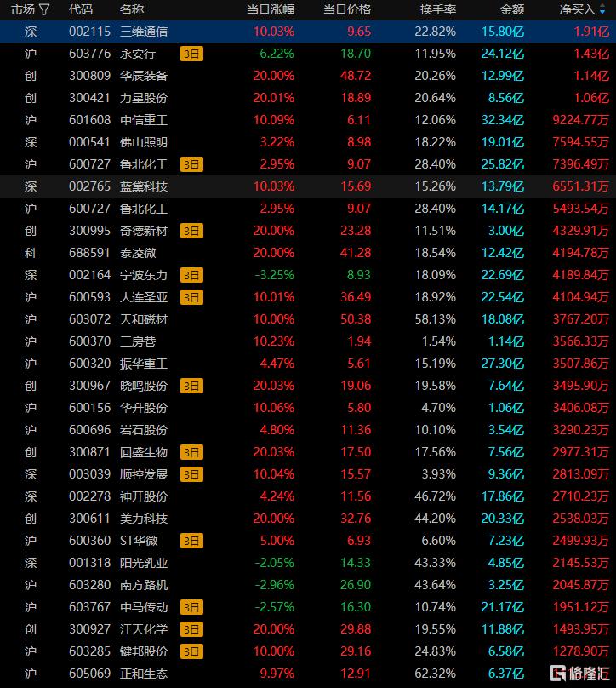616x688 pixels.
Task: Click the 5.00% change for ST华微
Action: [277, 541]
